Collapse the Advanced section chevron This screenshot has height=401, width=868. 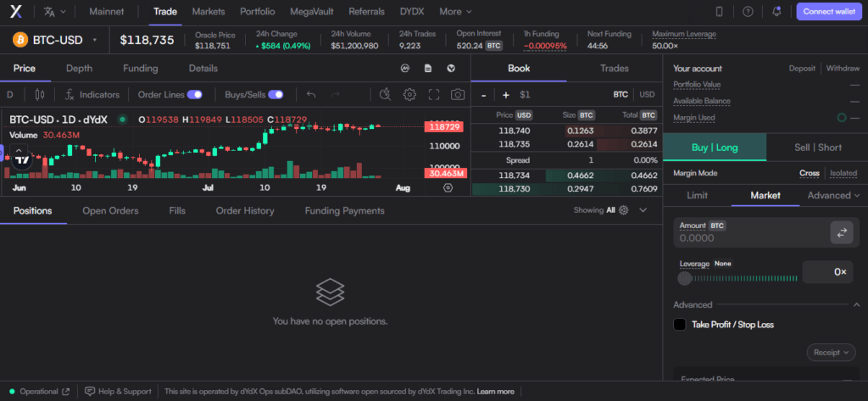[x=856, y=305]
